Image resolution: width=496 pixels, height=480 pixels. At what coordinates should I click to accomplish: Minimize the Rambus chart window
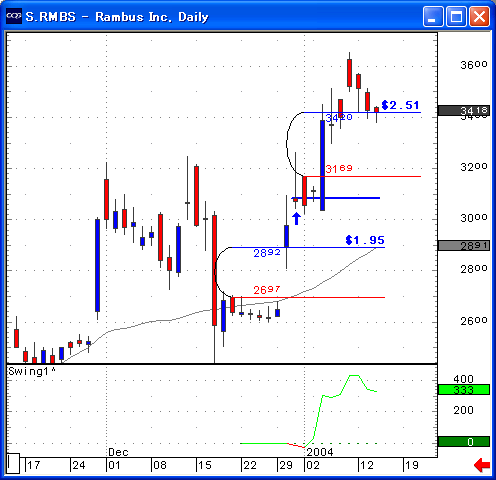[x=433, y=16]
